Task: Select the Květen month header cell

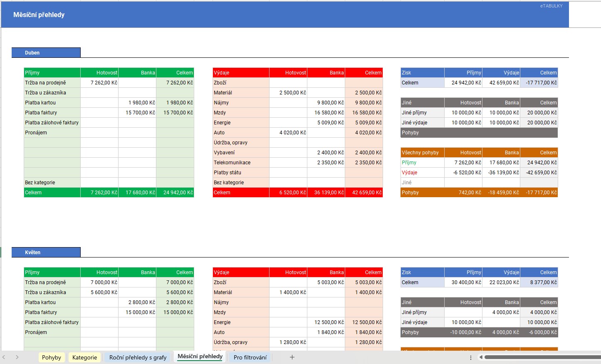Action: click(x=46, y=253)
